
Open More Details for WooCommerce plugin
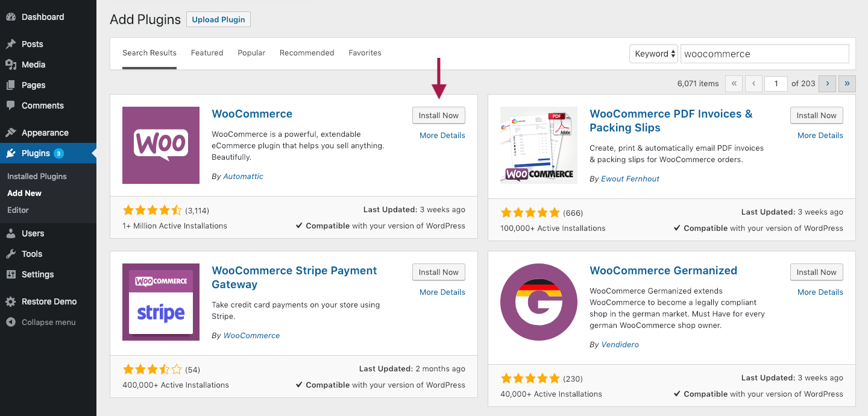[x=442, y=136]
